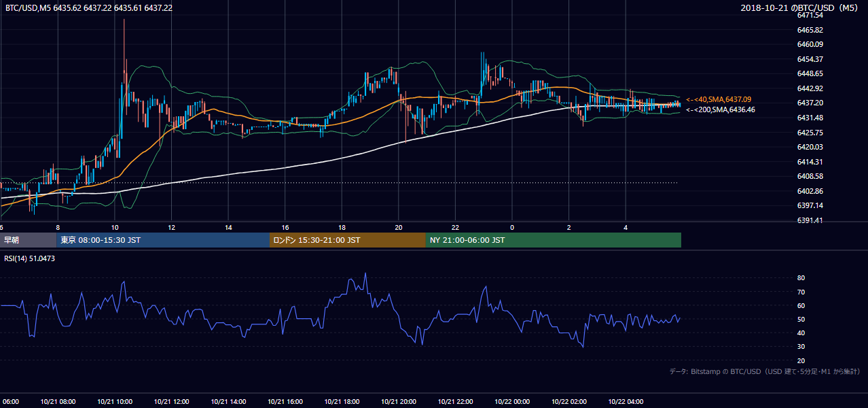Click price axis value 6454.37
Screen dimensions: 868x408
(x=810, y=59)
